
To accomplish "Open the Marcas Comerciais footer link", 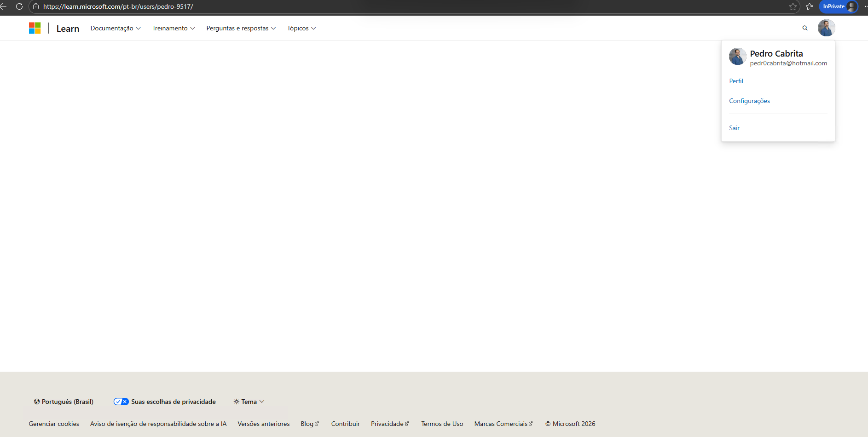I will (503, 424).
